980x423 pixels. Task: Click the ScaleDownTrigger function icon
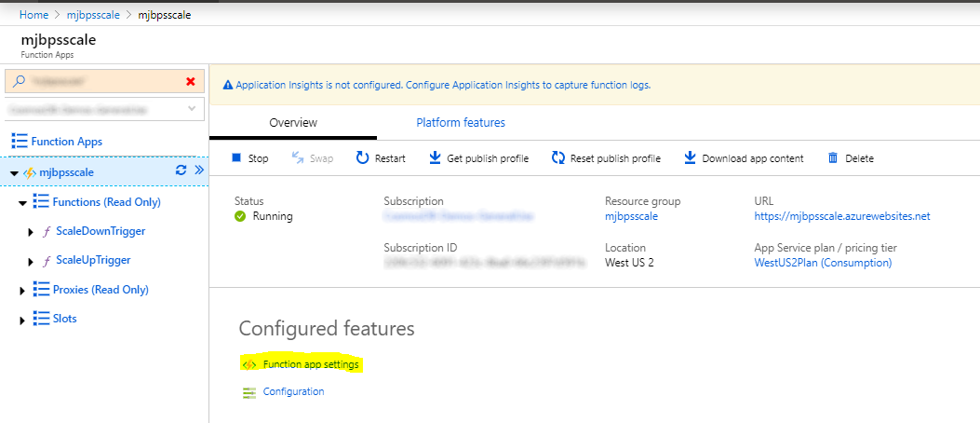tap(47, 231)
